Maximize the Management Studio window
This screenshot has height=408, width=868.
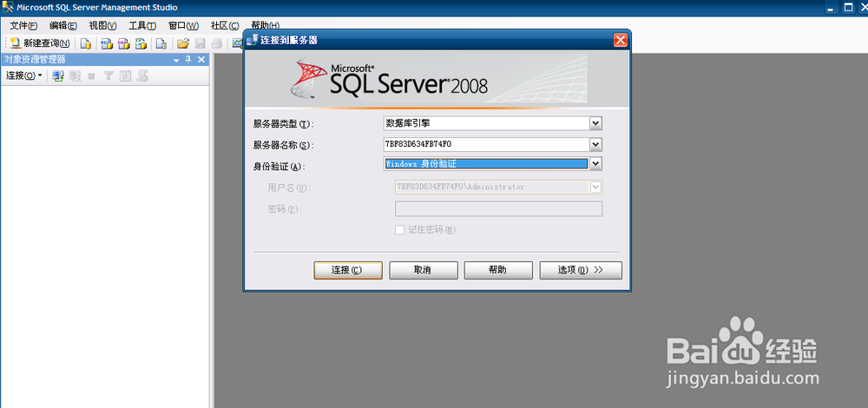[849, 8]
